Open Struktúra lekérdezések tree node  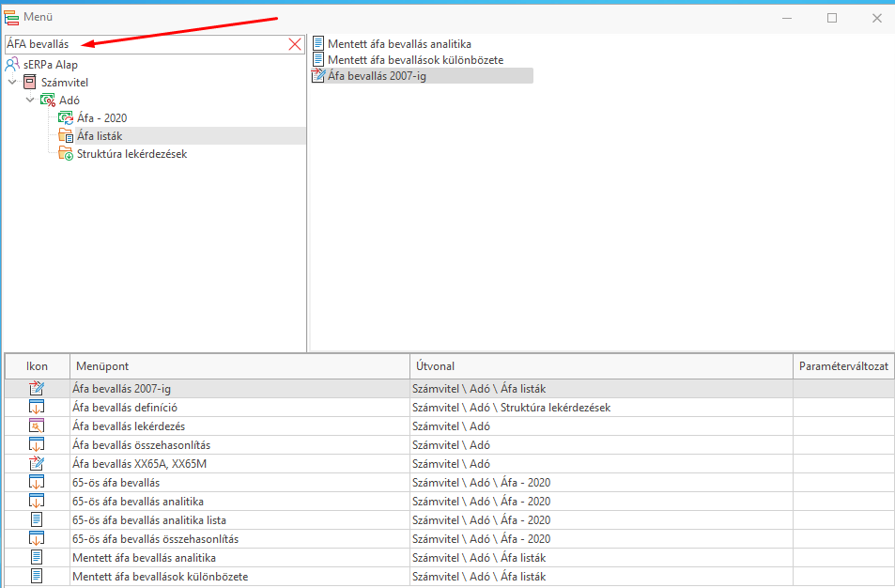pos(131,154)
